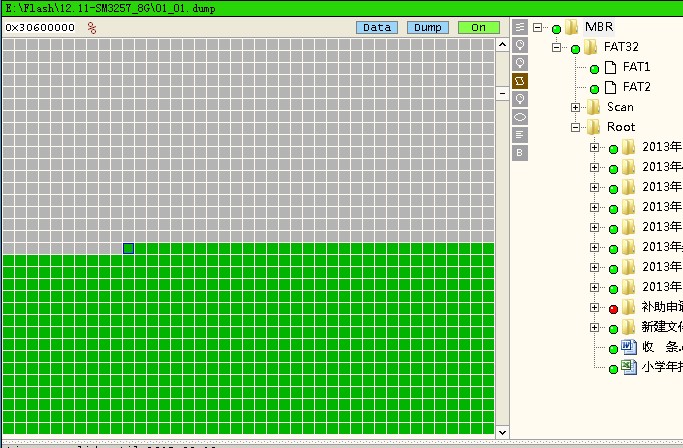
Task: Select the FAT2 tree item
Action: click(x=636, y=87)
